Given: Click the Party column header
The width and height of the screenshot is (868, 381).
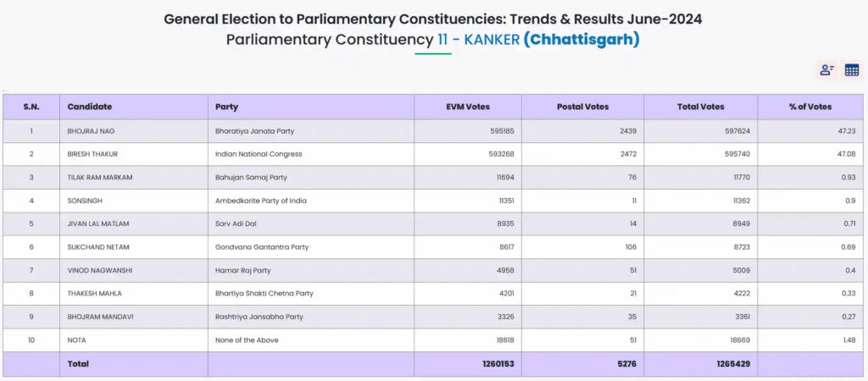Looking at the screenshot, I should [227, 107].
